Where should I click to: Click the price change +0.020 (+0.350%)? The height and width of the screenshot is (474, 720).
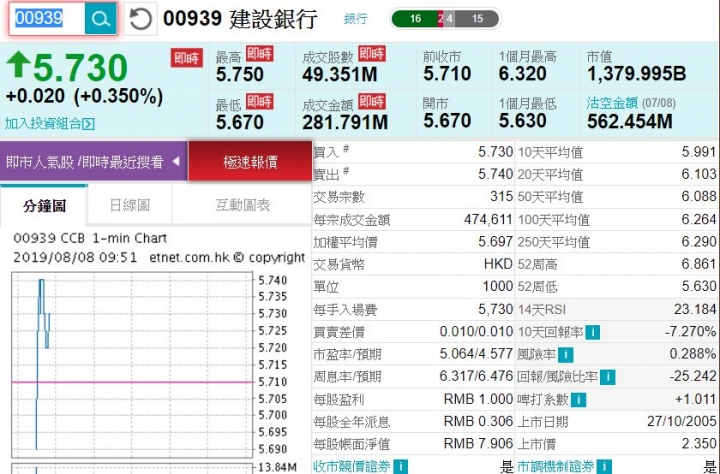click(x=84, y=96)
